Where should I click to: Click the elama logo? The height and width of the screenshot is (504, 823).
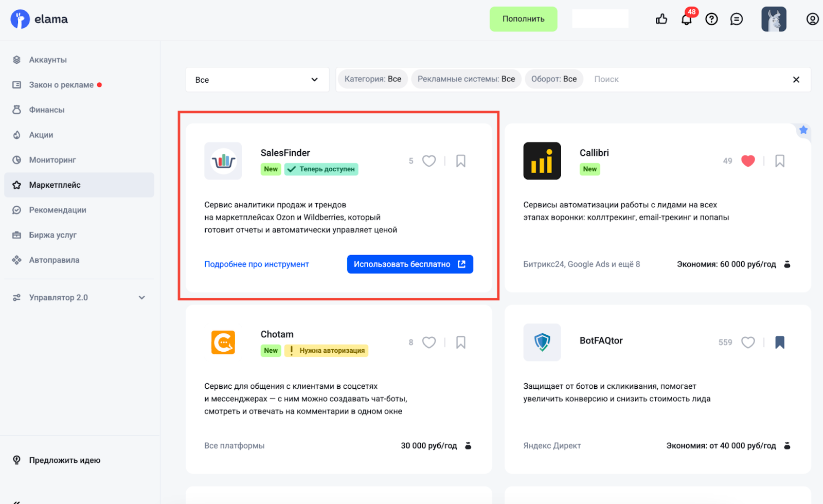tap(40, 20)
